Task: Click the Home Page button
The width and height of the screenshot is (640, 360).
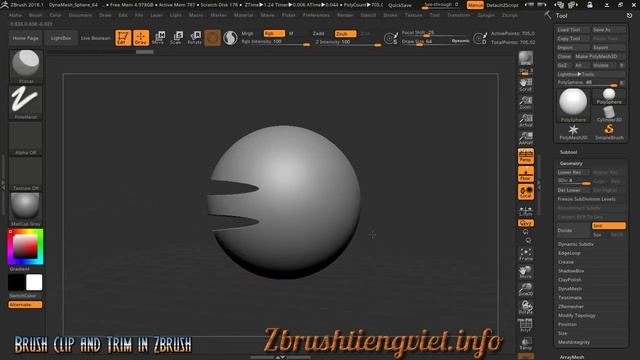Action: [x=25, y=38]
